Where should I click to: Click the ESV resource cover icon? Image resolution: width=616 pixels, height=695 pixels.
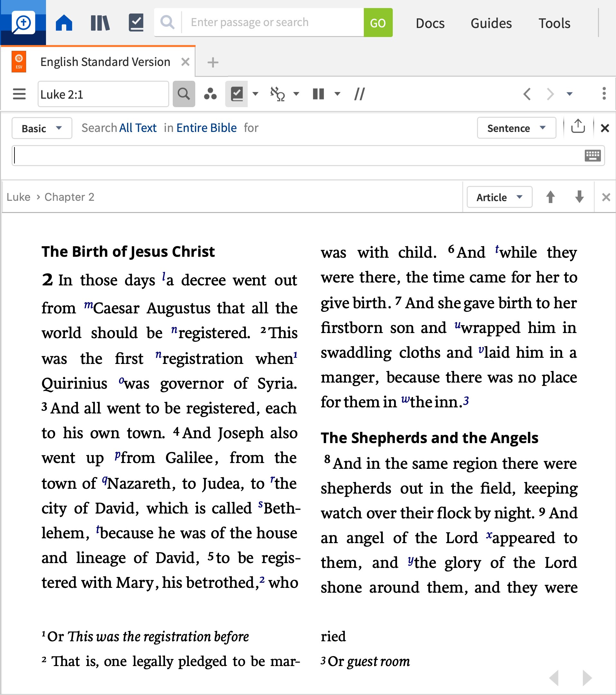tap(19, 62)
